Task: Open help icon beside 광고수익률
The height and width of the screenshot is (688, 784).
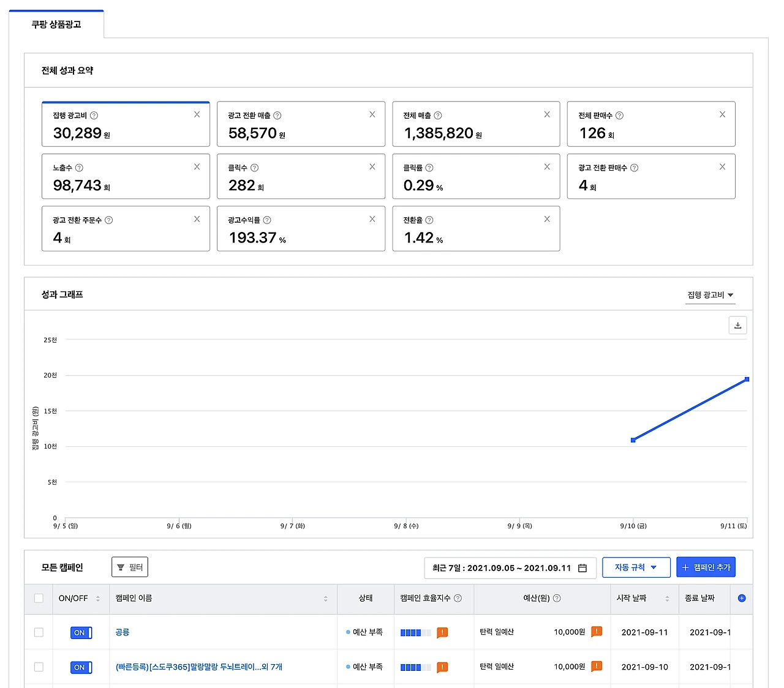Action: coord(267,220)
